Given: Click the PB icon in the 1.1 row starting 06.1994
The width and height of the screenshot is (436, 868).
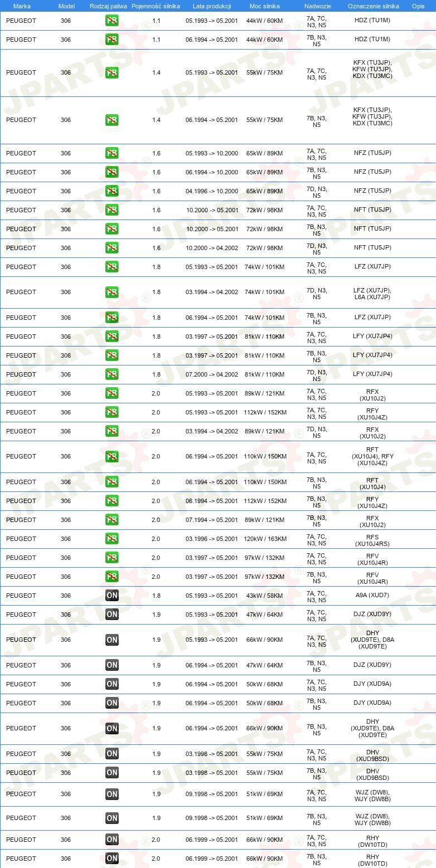Looking at the screenshot, I should coord(112,40).
